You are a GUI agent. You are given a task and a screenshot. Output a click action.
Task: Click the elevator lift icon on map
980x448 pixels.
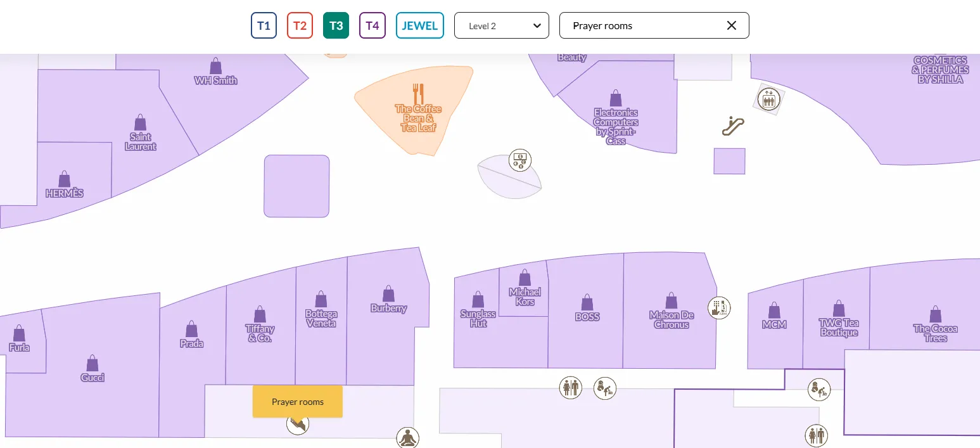click(x=768, y=99)
